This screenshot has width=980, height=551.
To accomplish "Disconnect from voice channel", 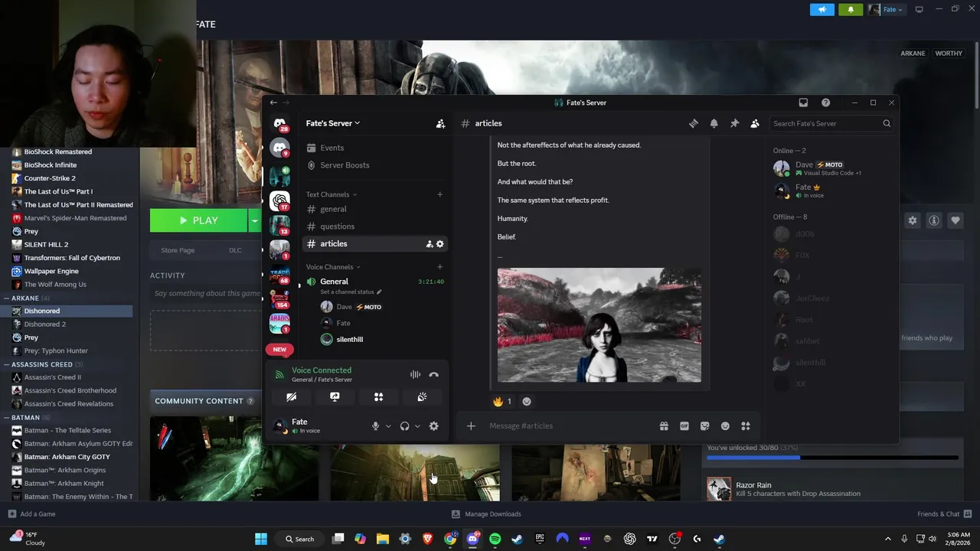I will pyautogui.click(x=433, y=374).
